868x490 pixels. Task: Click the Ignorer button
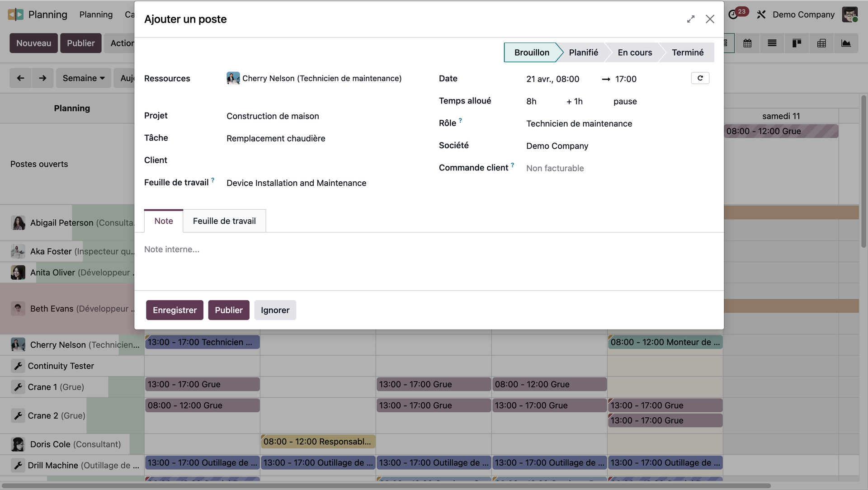pyautogui.click(x=275, y=310)
